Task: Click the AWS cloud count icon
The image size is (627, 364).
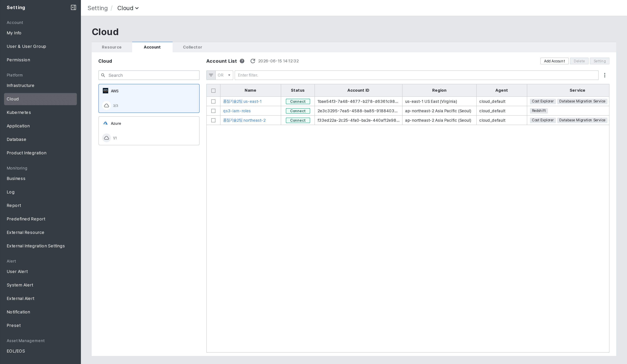Action: pos(107,105)
